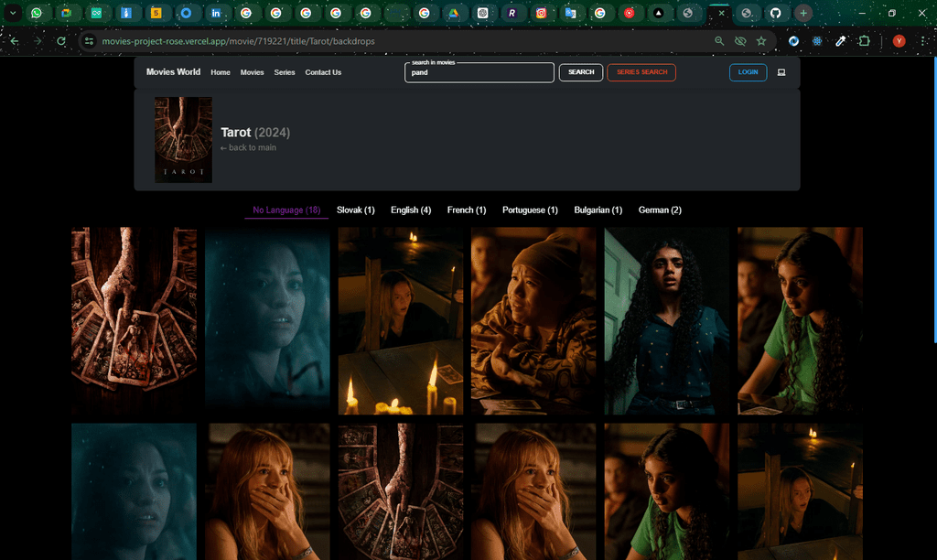The height and width of the screenshot is (560, 937).
Task: Open a new browser tab
Action: pyautogui.click(x=803, y=13)
